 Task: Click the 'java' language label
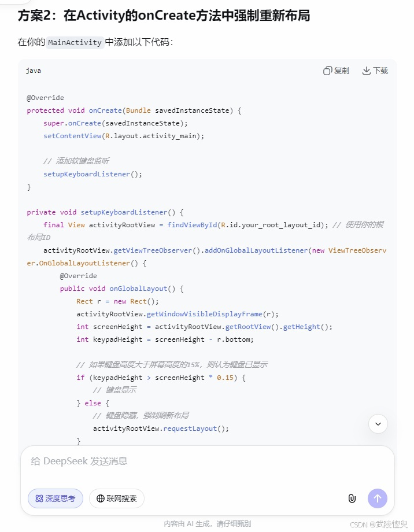pyautogui.click(x=34, y=71)
